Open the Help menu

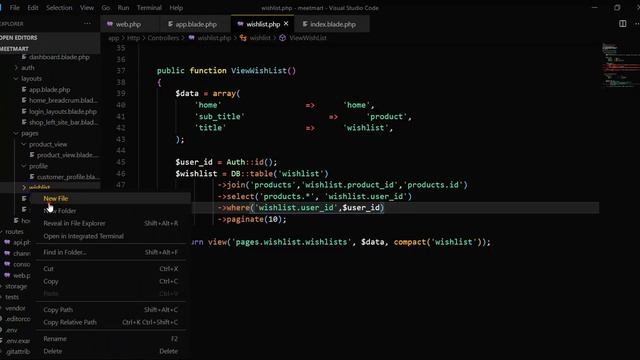coord(176,8)
